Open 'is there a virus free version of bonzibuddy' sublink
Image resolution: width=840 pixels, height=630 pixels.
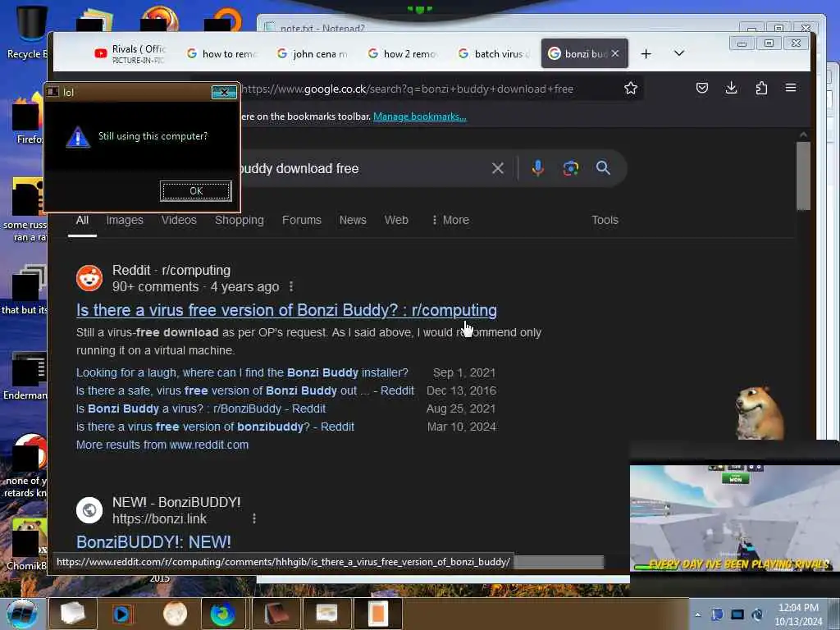coord(215,427)
